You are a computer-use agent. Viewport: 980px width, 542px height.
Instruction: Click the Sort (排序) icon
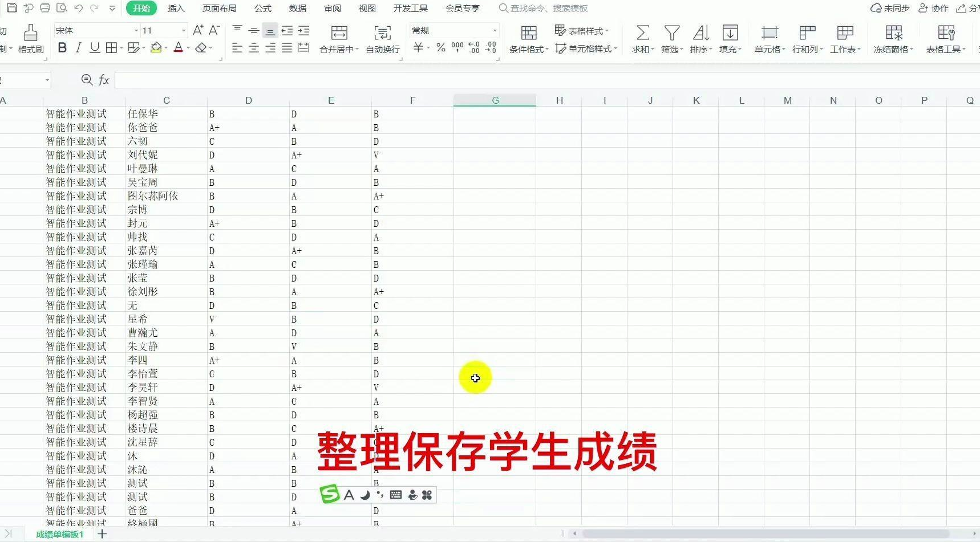(x=700, y=33)
